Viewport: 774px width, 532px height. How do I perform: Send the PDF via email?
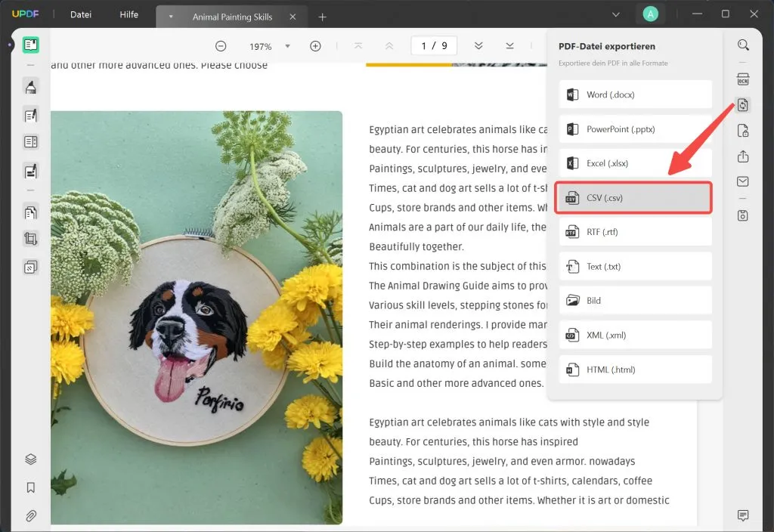tap(743, 181)
